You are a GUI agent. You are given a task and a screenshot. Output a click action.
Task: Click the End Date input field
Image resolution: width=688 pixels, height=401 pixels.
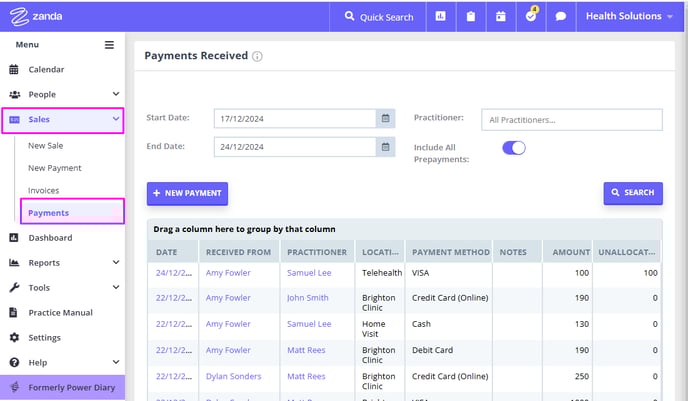point(295,147)
